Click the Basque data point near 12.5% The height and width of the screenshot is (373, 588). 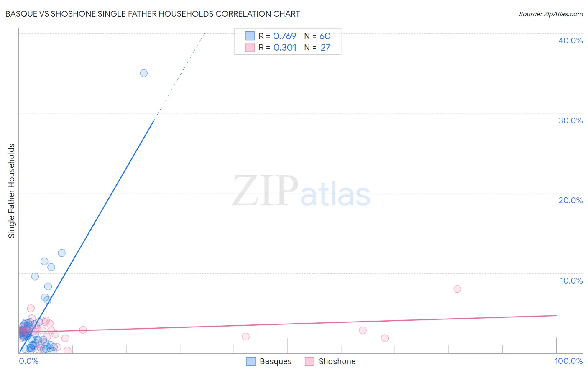pyautogui.click(x=61, y=253)
